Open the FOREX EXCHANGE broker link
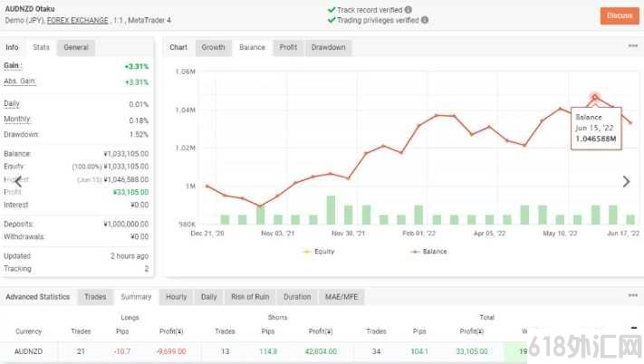 point(78,20)
